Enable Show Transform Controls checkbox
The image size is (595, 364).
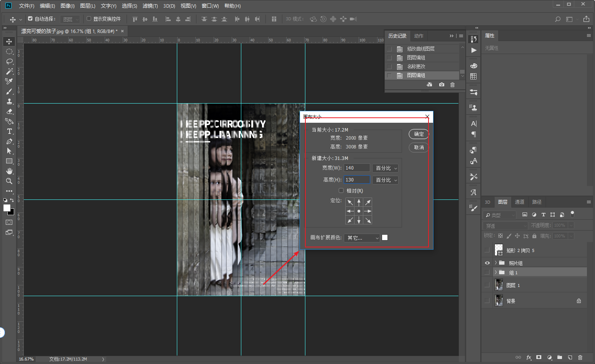click(89, 18)
